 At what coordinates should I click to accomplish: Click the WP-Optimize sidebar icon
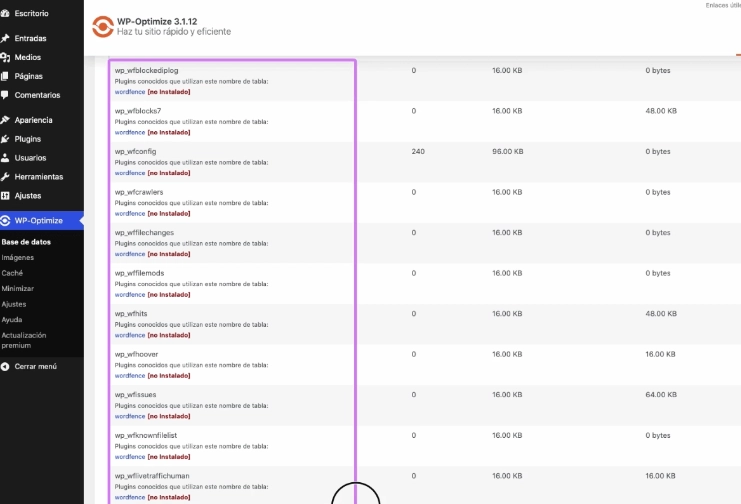(5, 221)
